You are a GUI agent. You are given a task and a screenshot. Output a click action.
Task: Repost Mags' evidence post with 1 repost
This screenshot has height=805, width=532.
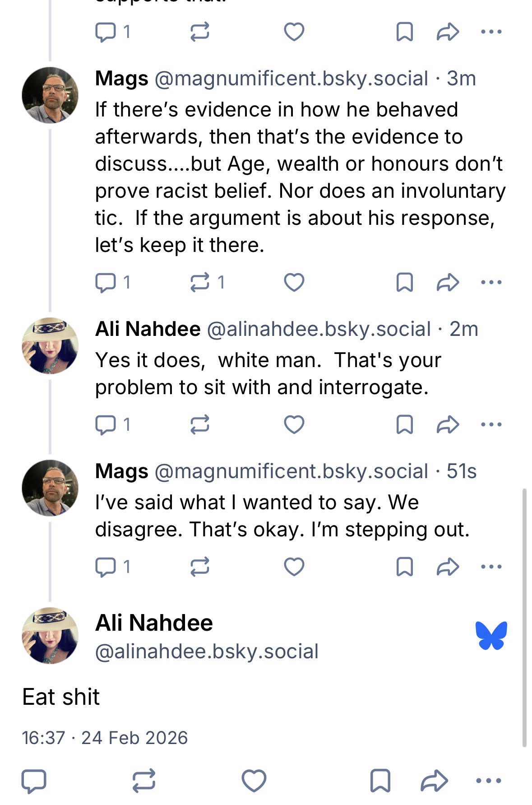pyautogui.click(x=199, y=283)
